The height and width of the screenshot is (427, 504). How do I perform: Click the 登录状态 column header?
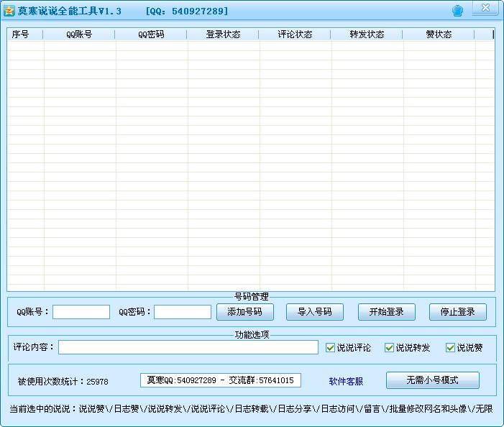[x=223, y=35]
